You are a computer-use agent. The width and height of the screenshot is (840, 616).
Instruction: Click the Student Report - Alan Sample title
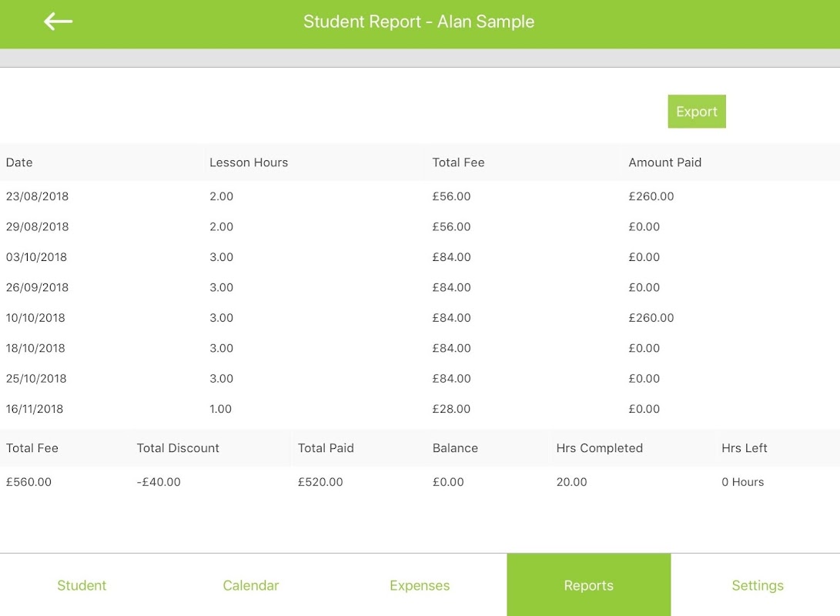click(419, 22)
